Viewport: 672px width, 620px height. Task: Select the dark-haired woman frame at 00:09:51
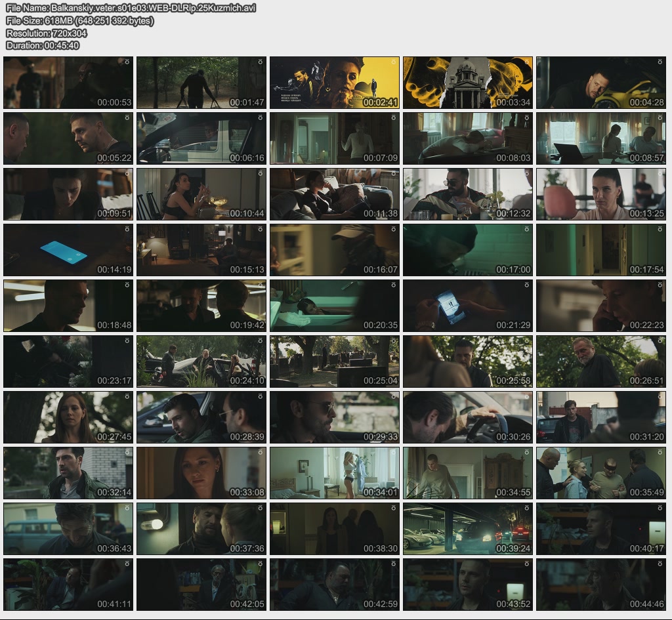tap(68, 194)
